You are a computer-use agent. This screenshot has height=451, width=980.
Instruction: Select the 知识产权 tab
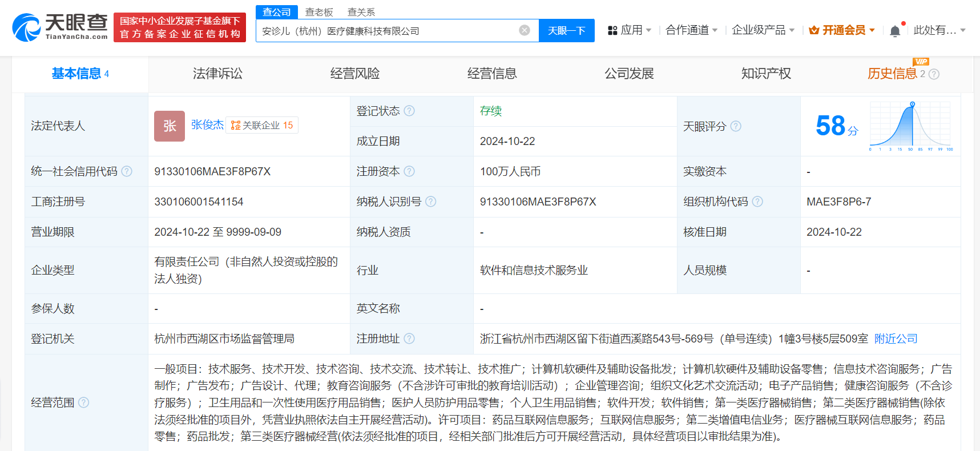point(766,74)
